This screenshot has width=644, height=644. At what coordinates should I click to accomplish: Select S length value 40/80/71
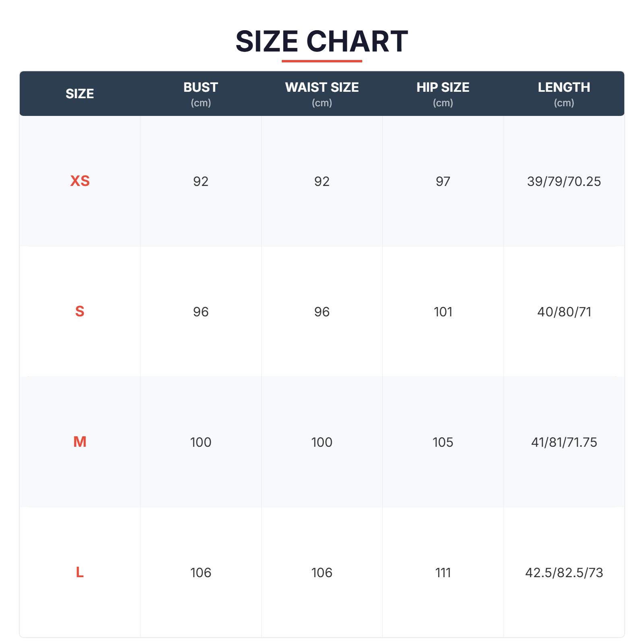tap(563, 312)
